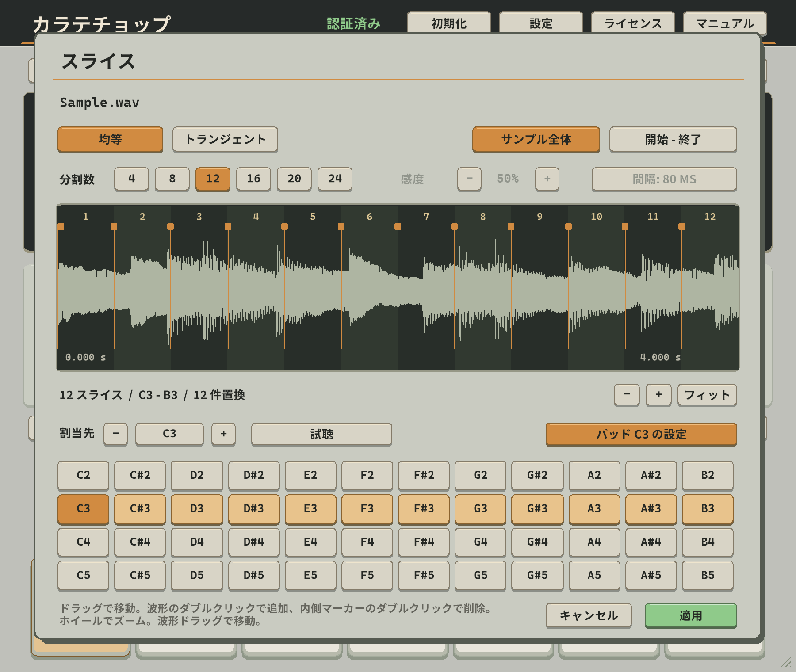Select the C5 pad key

click(x=83, y=575)
